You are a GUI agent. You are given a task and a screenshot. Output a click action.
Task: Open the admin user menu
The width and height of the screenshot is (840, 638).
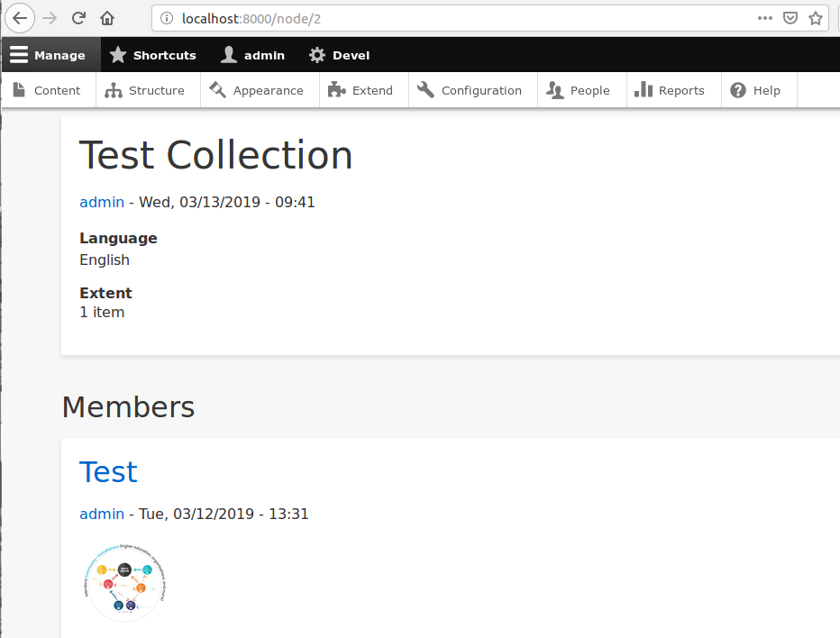coord(252,54)
